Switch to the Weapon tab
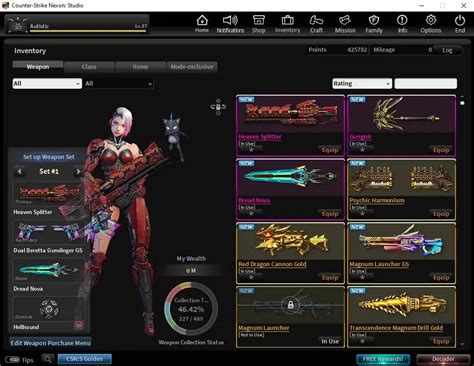Screen dimensions: 474x366 tap(38, 67)
